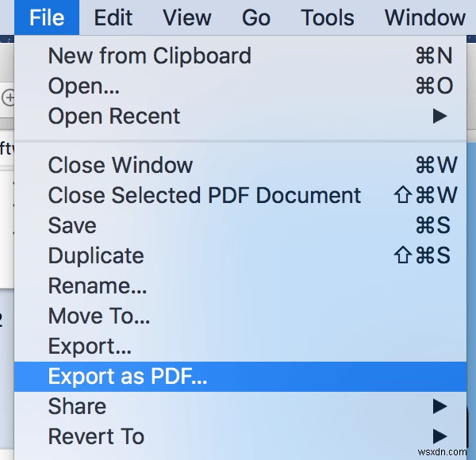Expand the Revert To submenu
The width and height of the screenshot is (476, 460).
(x=96, y=436)
